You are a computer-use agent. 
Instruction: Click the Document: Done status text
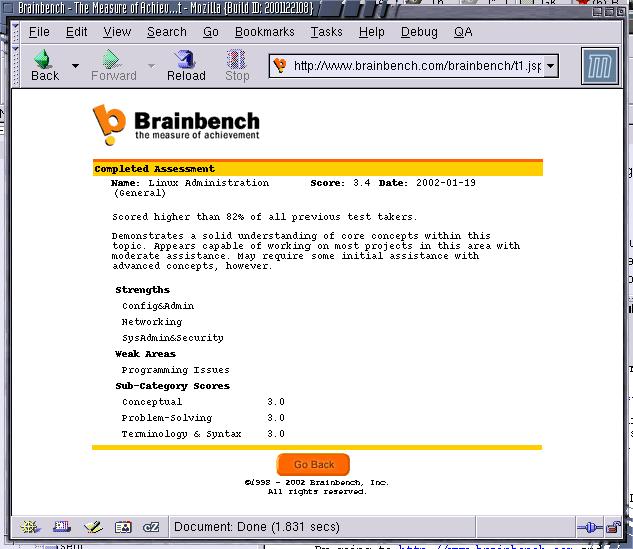pos(257,527)
